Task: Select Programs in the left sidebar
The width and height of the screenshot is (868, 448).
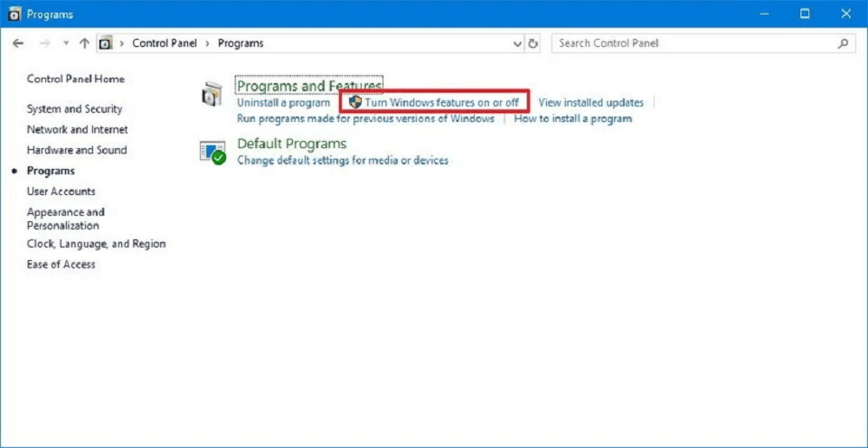Action: pyautogui.click(x=51, y=171)
